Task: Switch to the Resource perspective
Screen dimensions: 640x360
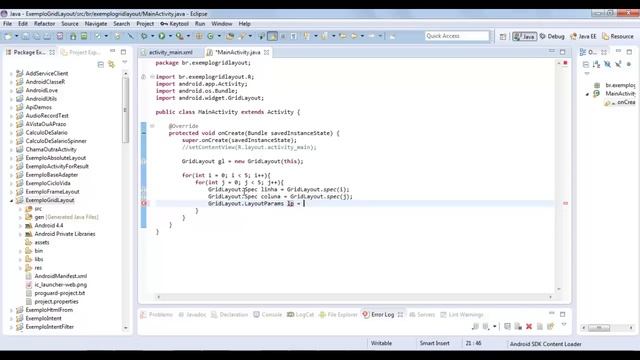Action: [618, 36]
